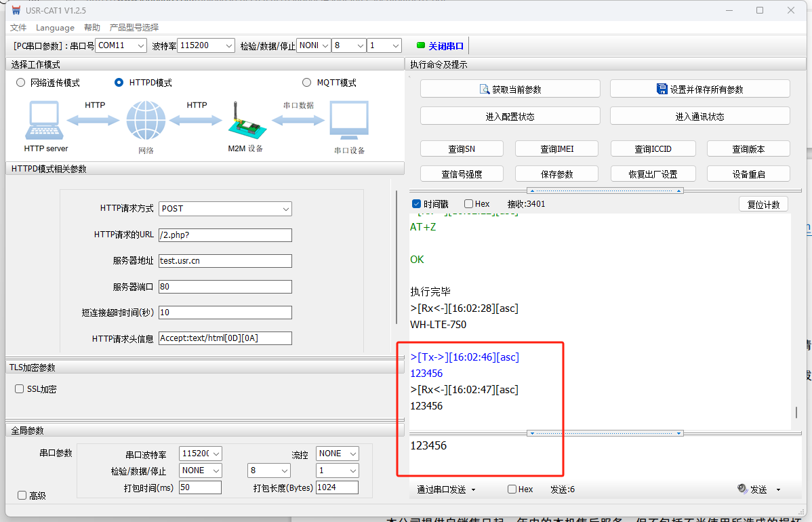Open the 产品型号选择 menu

click(x=134, y=27)
